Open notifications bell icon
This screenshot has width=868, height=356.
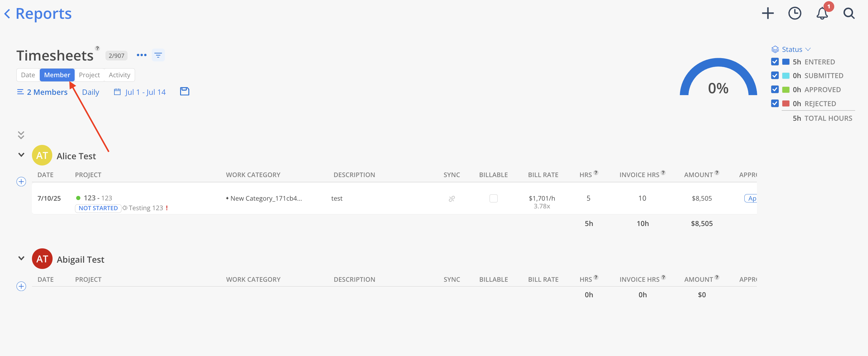click(x=822, y=13)
